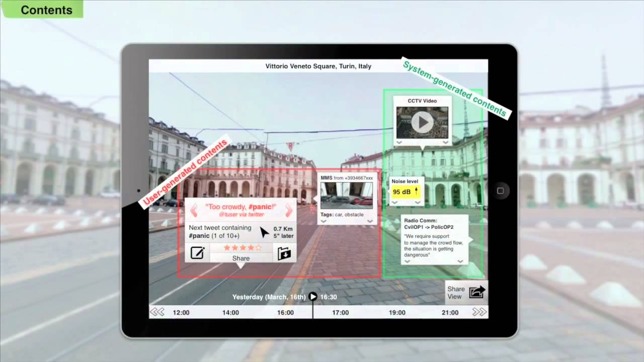Expand MMS card right chevron
The height and width of the screenshot is (362, 644).
pos(370,221)
